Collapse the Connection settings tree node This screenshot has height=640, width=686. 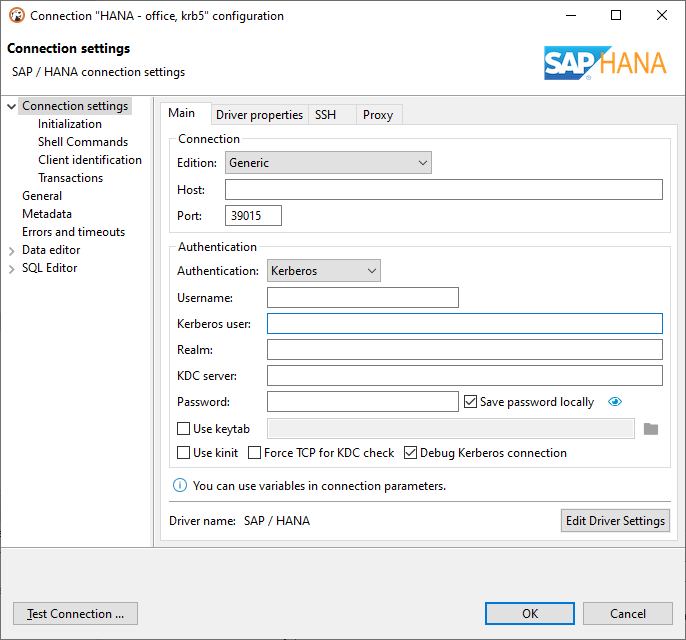pos(12,106)
